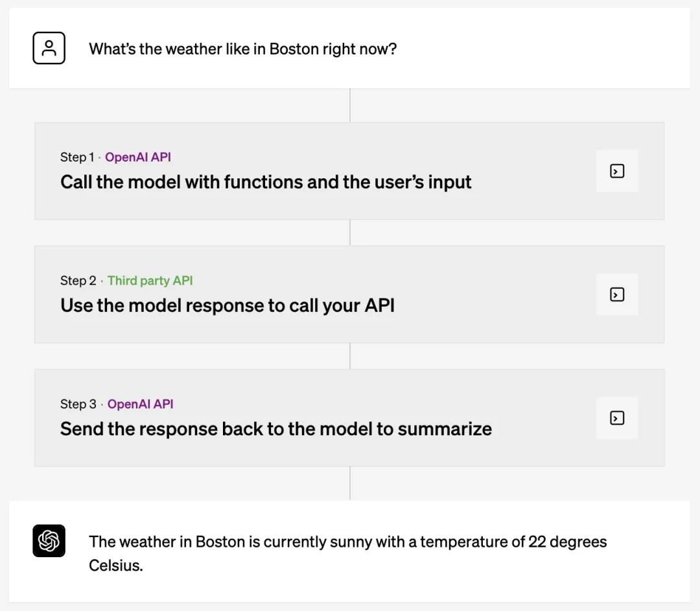Expand Step 2 code panel icon
The image size is (700, 611).
[x=617, y=294]
